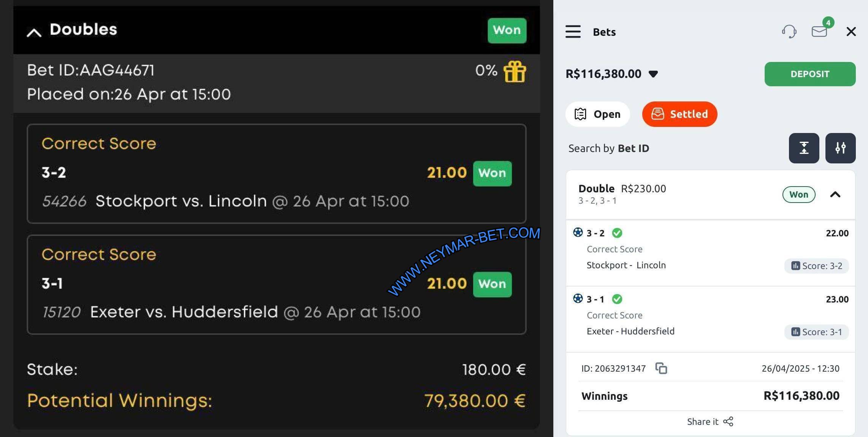
Task: Collapse all bets with the compress icon
Action: [804, 148]
